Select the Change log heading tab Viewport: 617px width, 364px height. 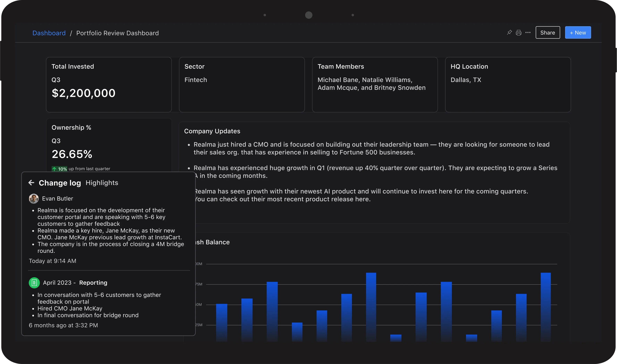tap(60, 183)
